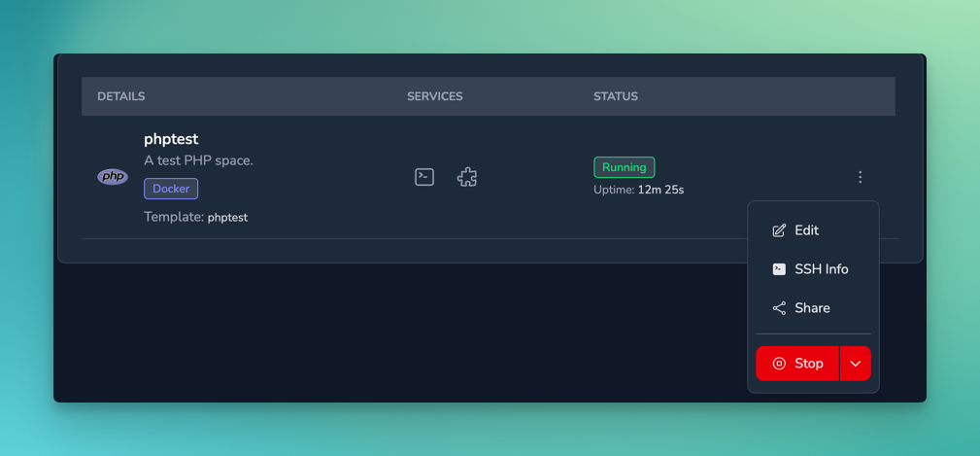Screen dimensions: 980x456
Task: Click the phptest space name
Action: click(x=171, y=139)
